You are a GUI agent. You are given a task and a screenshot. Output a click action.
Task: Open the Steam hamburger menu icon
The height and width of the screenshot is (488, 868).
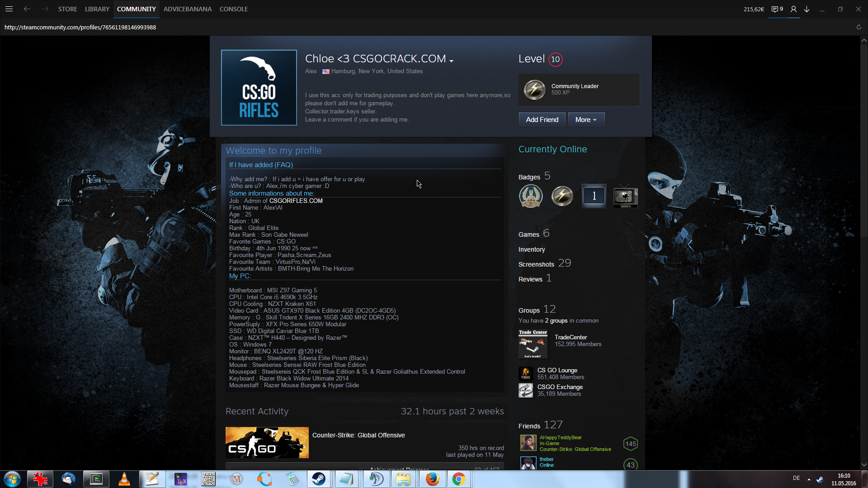click(9, 9)
